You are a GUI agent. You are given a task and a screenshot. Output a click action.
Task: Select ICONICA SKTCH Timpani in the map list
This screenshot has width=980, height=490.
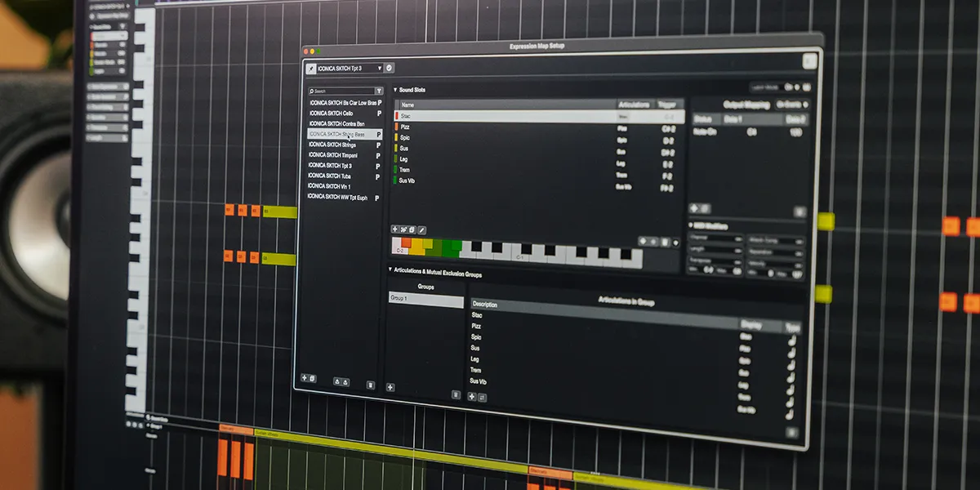click(x=335, y=154)
